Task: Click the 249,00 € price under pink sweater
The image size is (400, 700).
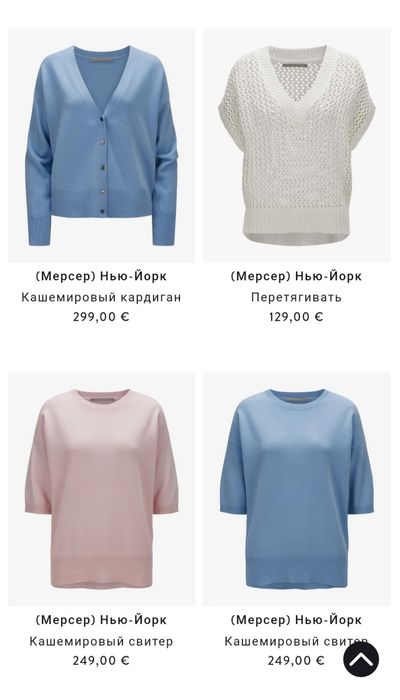Action: (101, 660)
